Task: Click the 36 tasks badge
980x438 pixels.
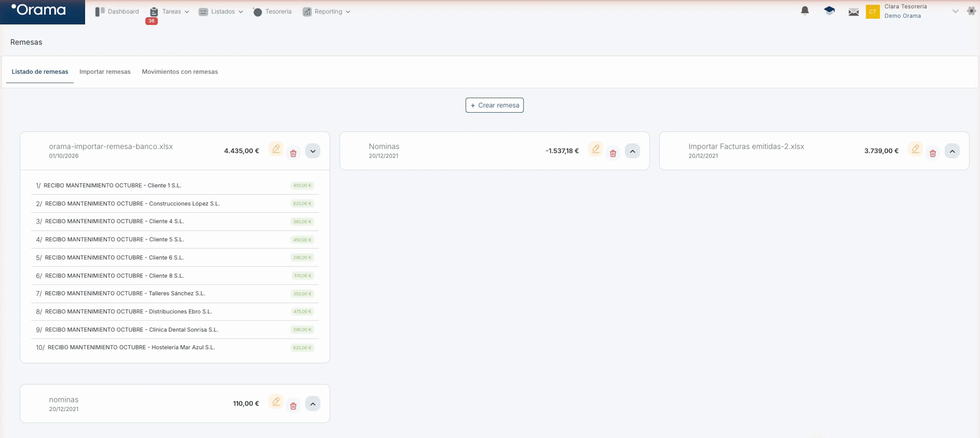Action: click(151, 21)
